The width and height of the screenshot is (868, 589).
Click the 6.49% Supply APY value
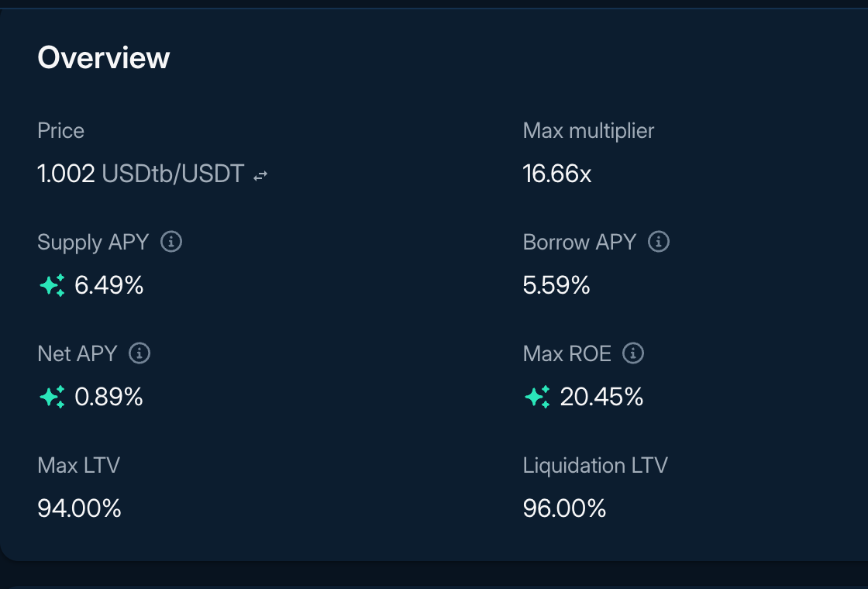point(109,286)
